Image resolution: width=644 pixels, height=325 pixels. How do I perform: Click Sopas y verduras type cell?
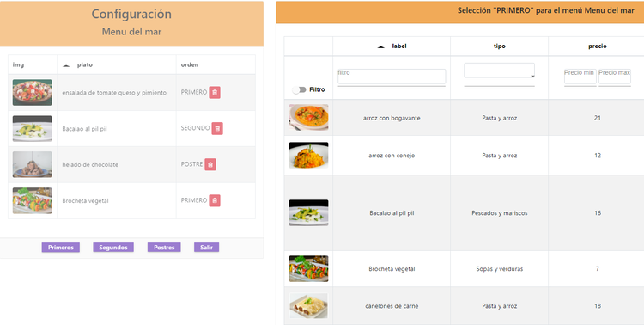pyautogui.click(x=500, y=269)
